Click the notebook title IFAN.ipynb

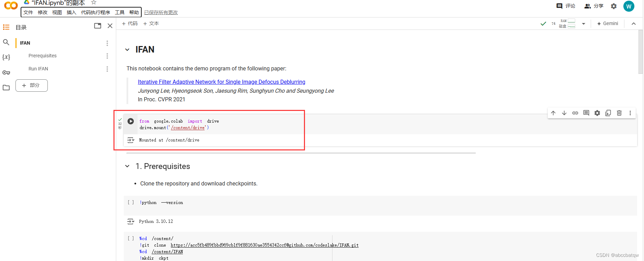(58, 3)
